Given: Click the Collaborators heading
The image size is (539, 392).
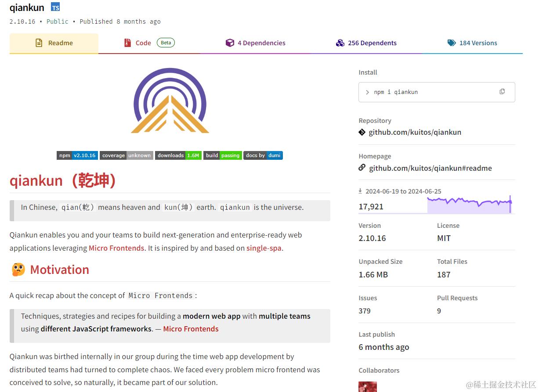Looking at the screenshot, I should [379, 370].
